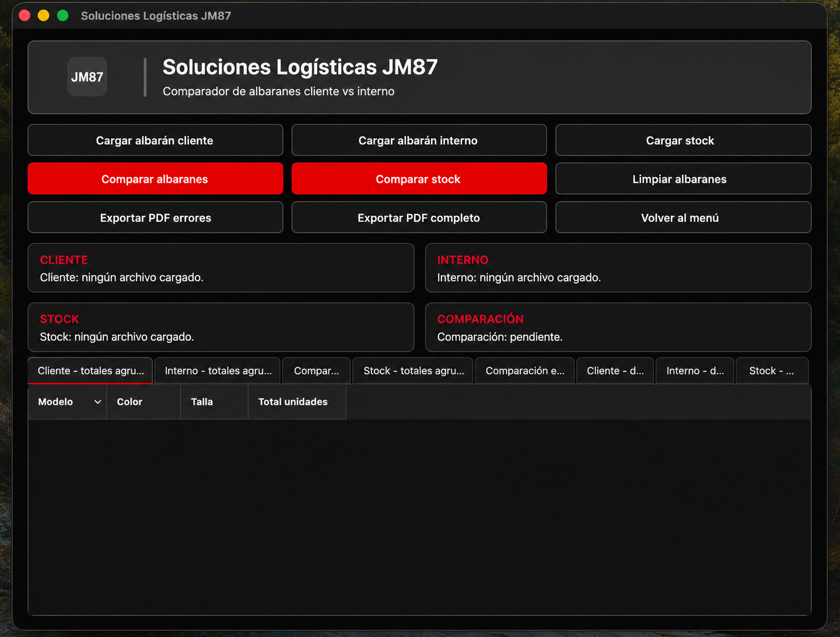Click the red INTERNO panel heading
The width and height of the screenshot is (840, 637).
click(x=463, y=260)
